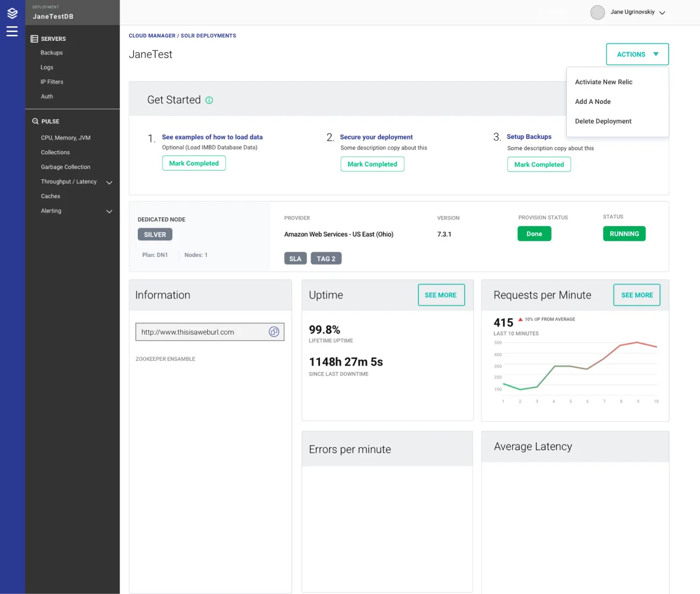Image resolution: width=700 pixels, height=594 pixels.
Task: Click the JaneTest page title
Action: [151, 54]
